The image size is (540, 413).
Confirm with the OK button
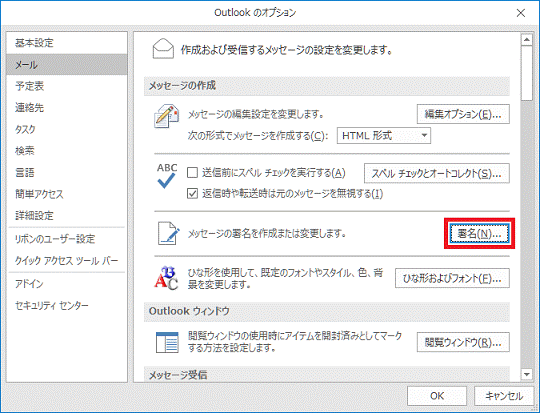[437, 396]
